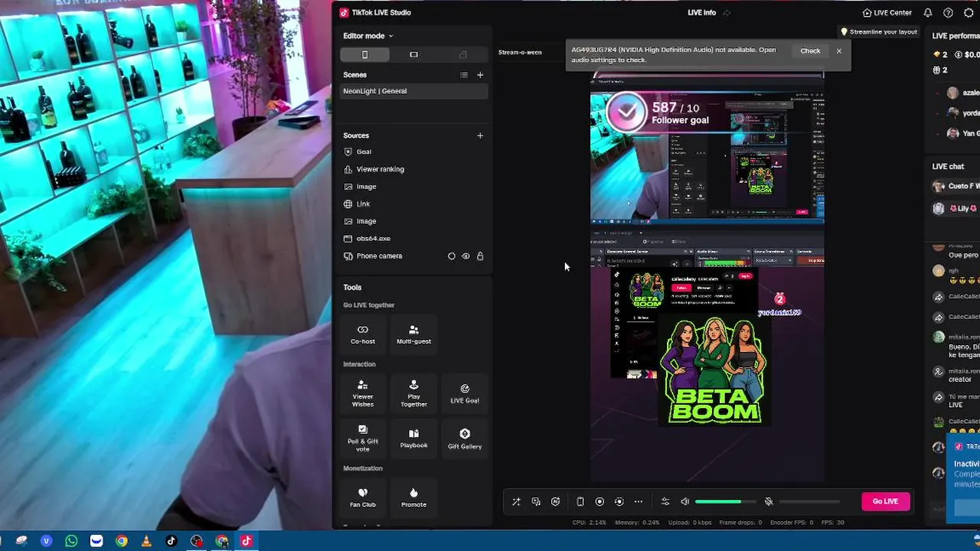Click the screen capture target icon in bottom toolbar
The height and width of the screenshot is (551, 980).
click(619, 502)
